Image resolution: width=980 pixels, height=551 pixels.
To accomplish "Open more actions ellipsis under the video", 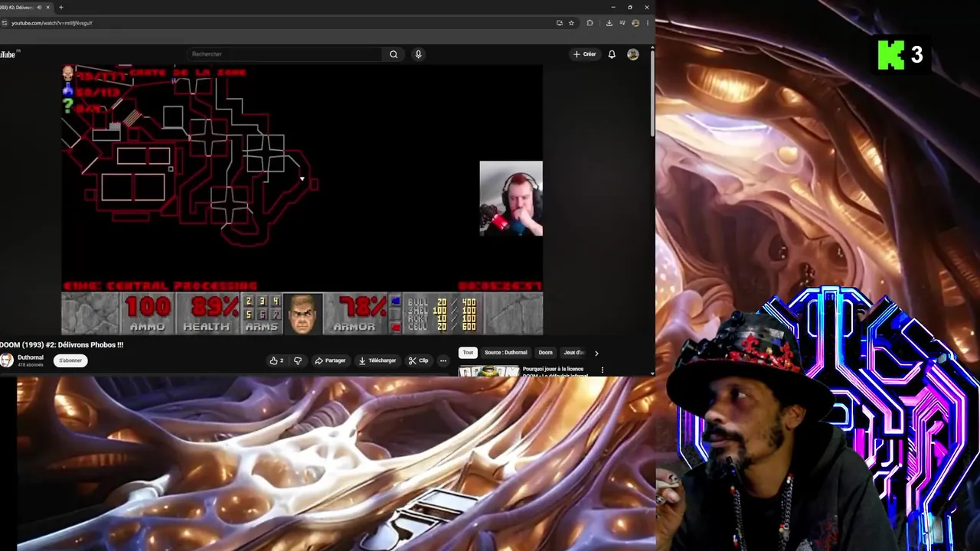I will 443,360.
